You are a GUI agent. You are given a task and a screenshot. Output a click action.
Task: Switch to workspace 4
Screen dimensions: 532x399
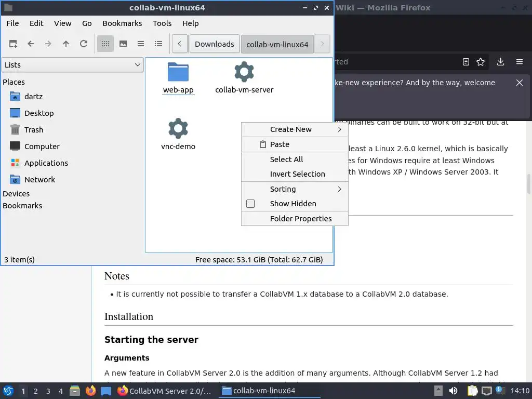[x=61, y=391]
